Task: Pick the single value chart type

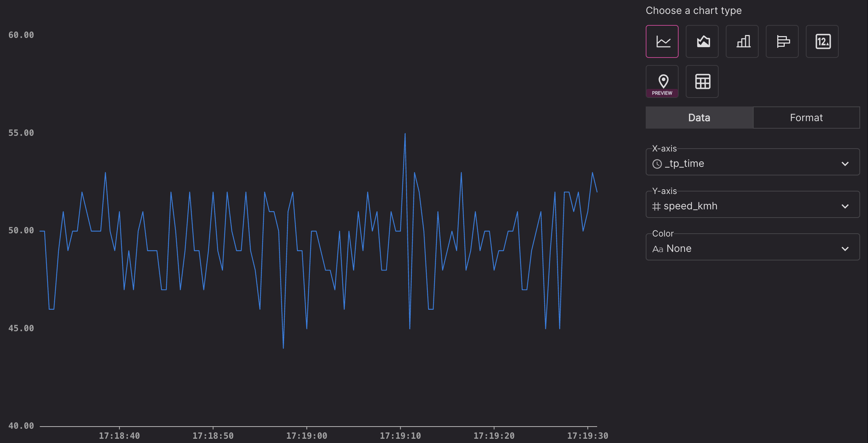Action: coord(822,41)
